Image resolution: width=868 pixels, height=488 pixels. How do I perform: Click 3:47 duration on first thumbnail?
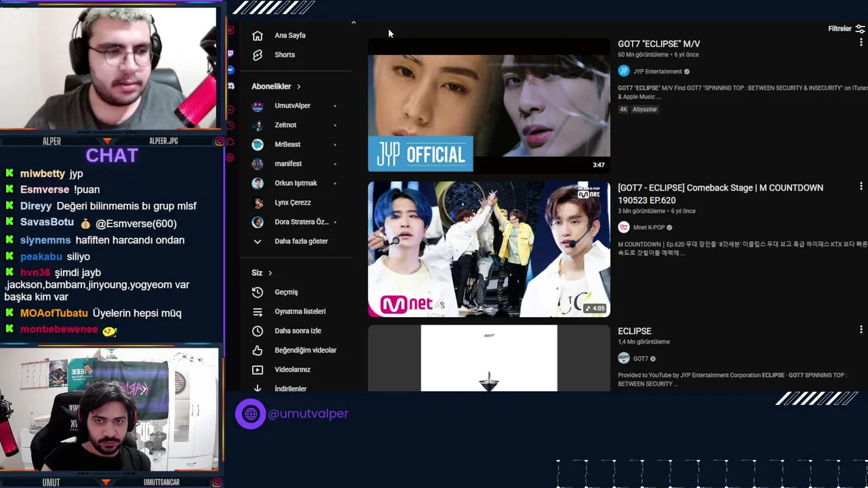[x=598, y=165]
